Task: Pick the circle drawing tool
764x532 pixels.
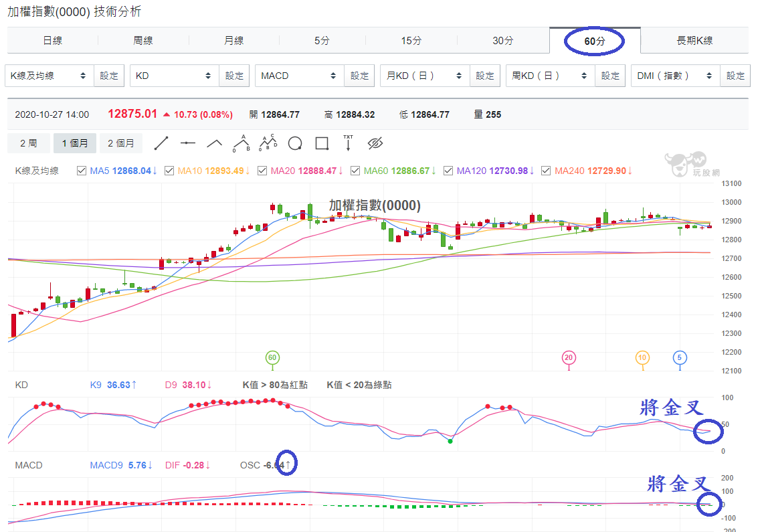Action: pyautogui.click(x=295, y=143)
